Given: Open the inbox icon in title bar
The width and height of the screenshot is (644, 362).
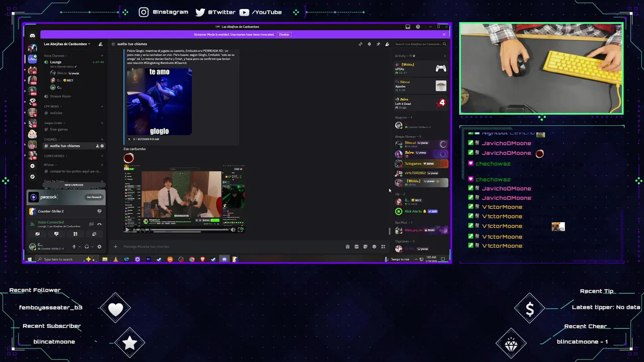Looking at the screenshot, I should pyautogui.click(x=408, y=27).
